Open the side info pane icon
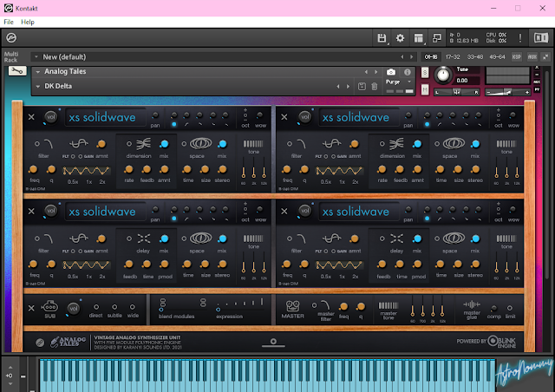 click(x=541, y=37)
